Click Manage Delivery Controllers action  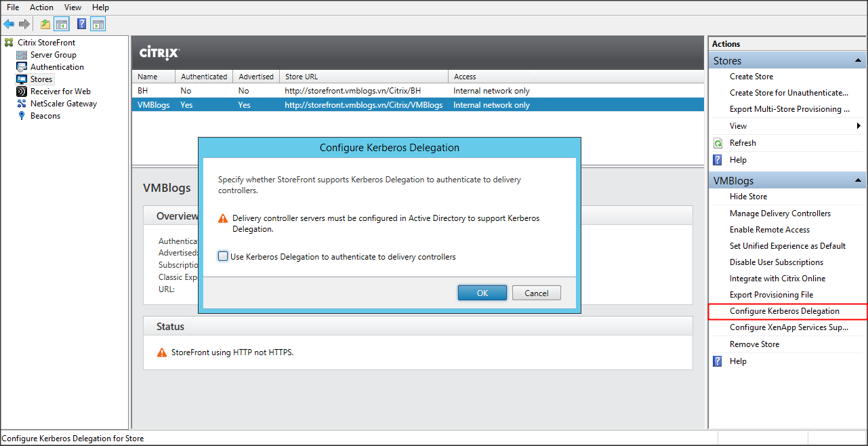coord(780,214)
